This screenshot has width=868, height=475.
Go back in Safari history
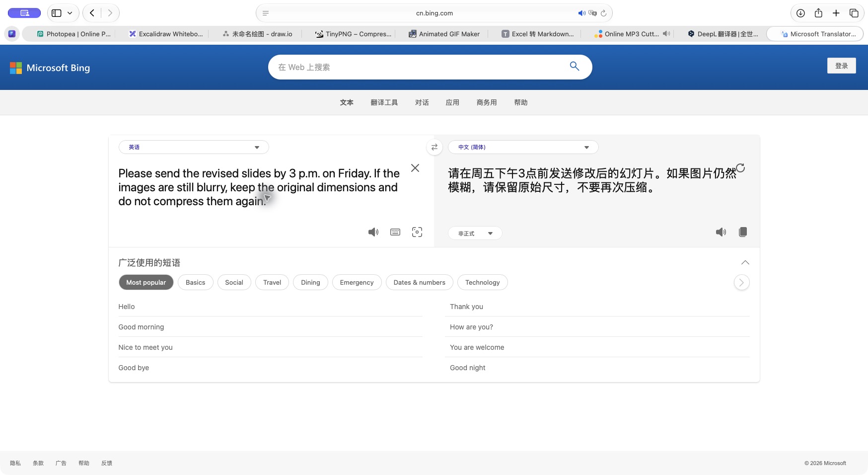pos(92,13)
